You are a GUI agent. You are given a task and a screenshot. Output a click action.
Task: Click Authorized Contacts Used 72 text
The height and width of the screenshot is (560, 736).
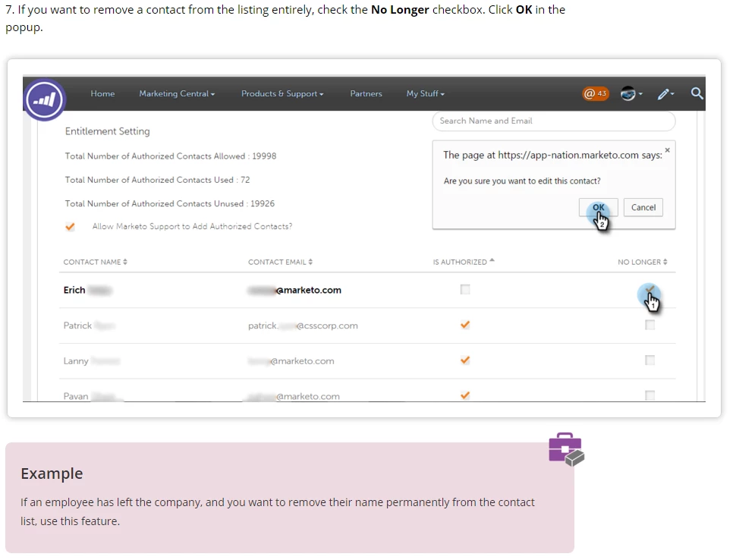(x=157, y=180)
